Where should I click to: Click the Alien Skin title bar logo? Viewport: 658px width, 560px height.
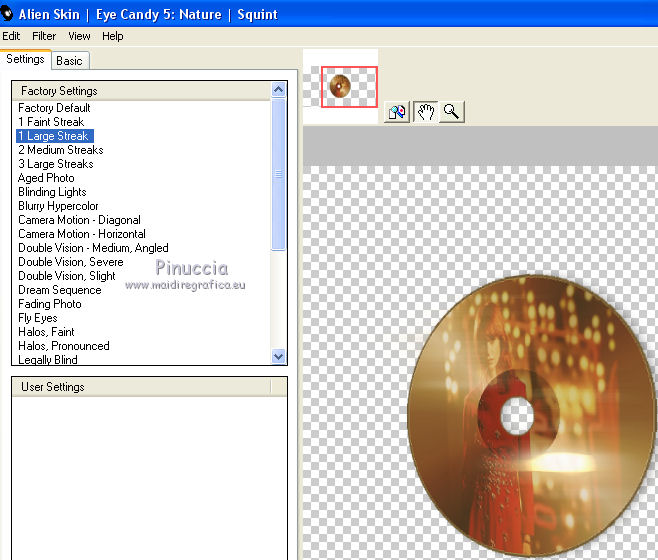[7, 14]
